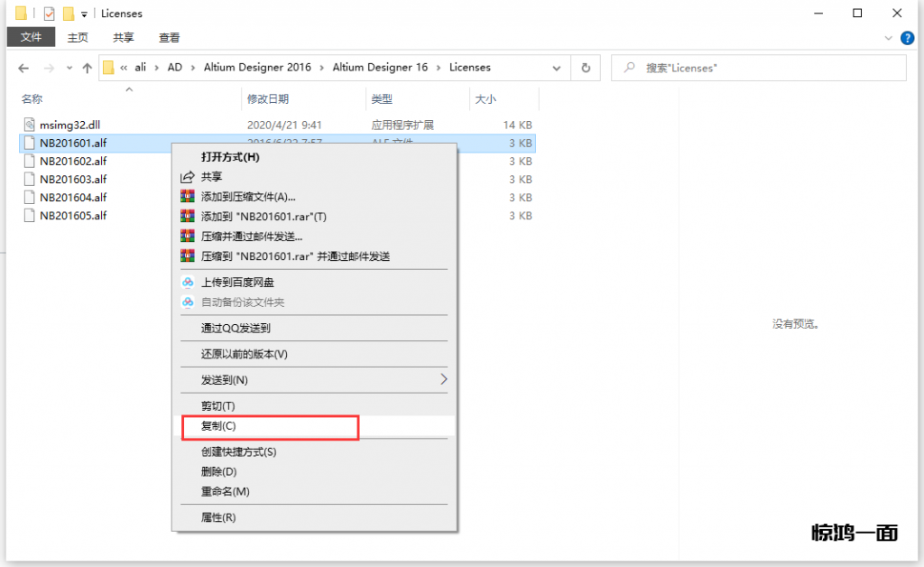The height and width of the screenshot is (567, 924).
Task: Click the back navigation arrow
Action: tap(23, 68)
